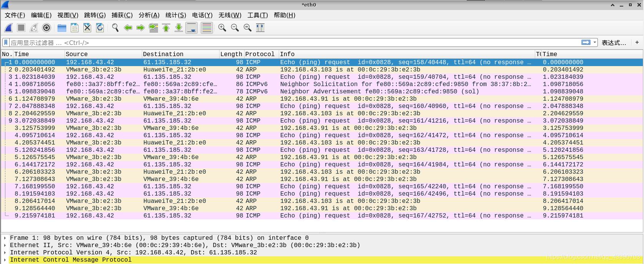The width and height of the screenshot is (644, 264).
Task: Select ping request packet seq=167/42752
Action: pyautogui.click(x=321, y=216)
